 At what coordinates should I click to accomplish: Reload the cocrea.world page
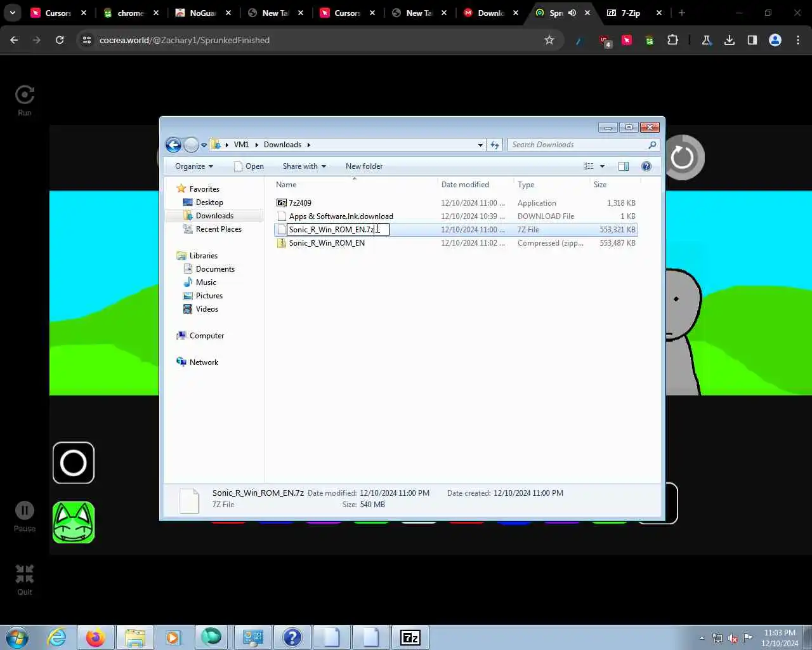click(60, 40)
